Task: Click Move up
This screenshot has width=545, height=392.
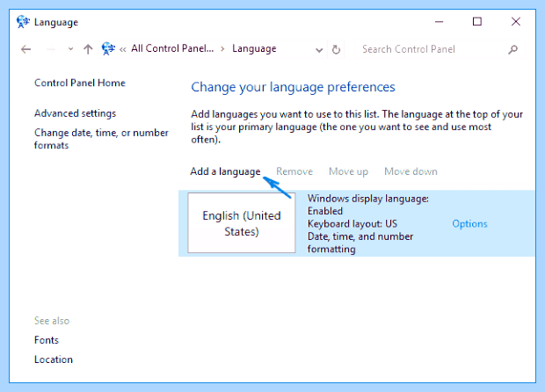Action: 348,171
